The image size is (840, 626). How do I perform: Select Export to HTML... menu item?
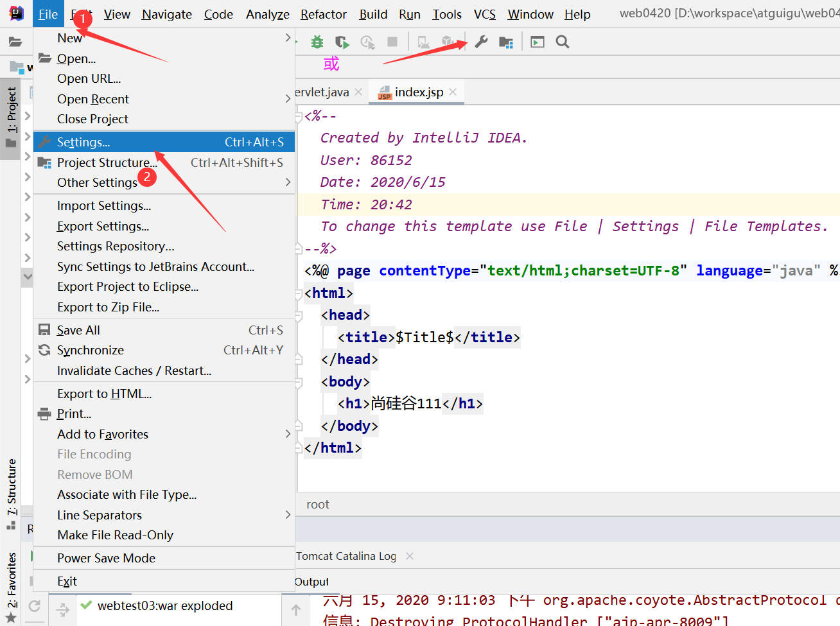click(x=164, y=394)
